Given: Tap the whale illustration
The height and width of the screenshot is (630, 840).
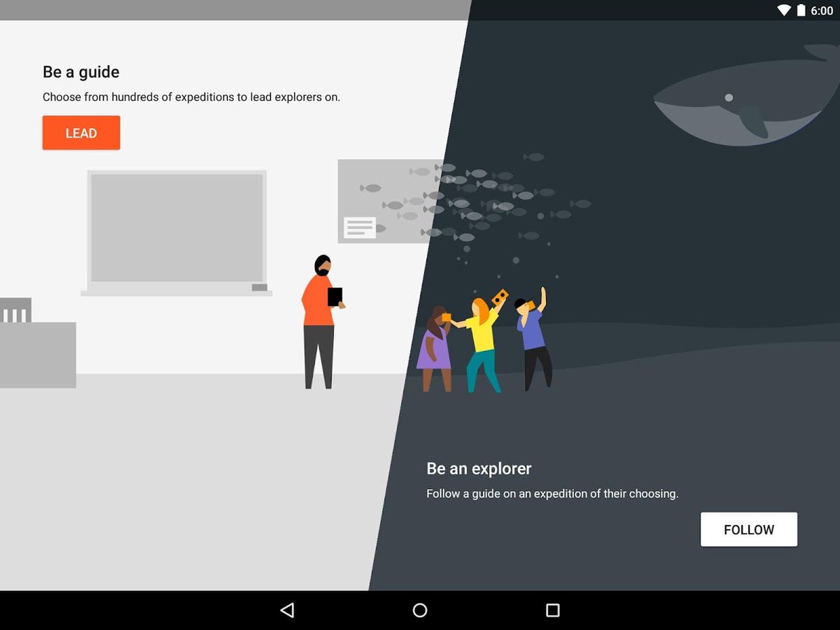Looking at the screenshot, I should tap(746, 94).
